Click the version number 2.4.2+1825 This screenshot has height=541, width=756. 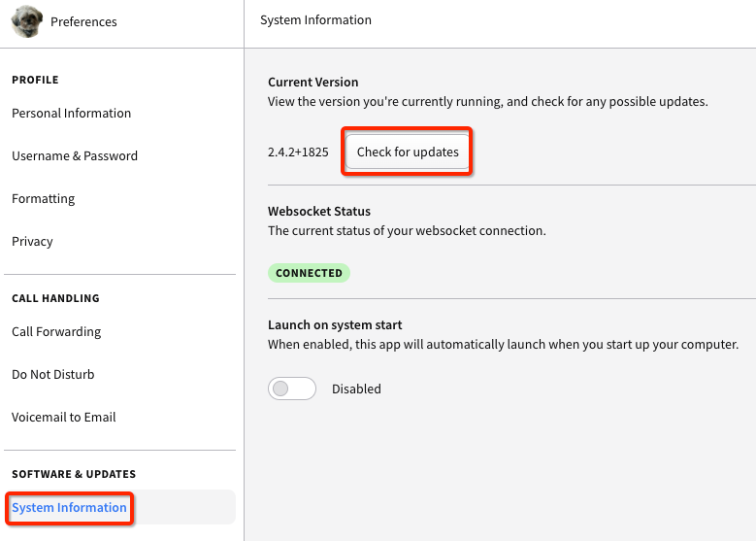tap(298, 152)
